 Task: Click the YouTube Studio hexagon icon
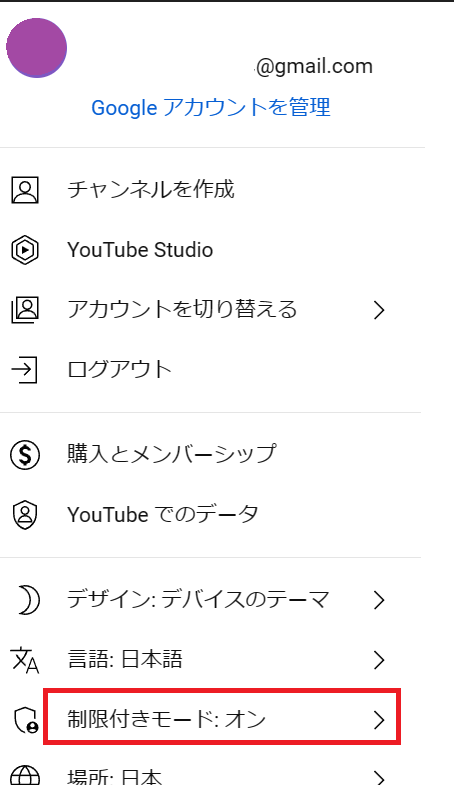25,250
